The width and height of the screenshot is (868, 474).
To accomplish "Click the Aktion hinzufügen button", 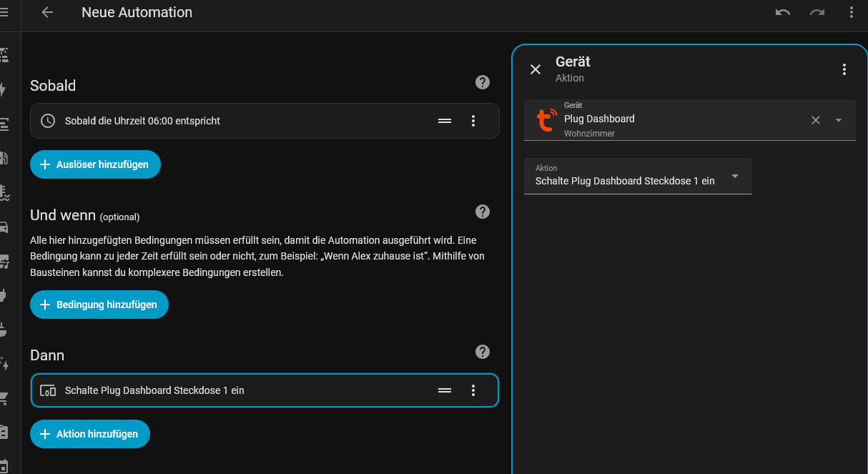I will click(x=89, y=434).
